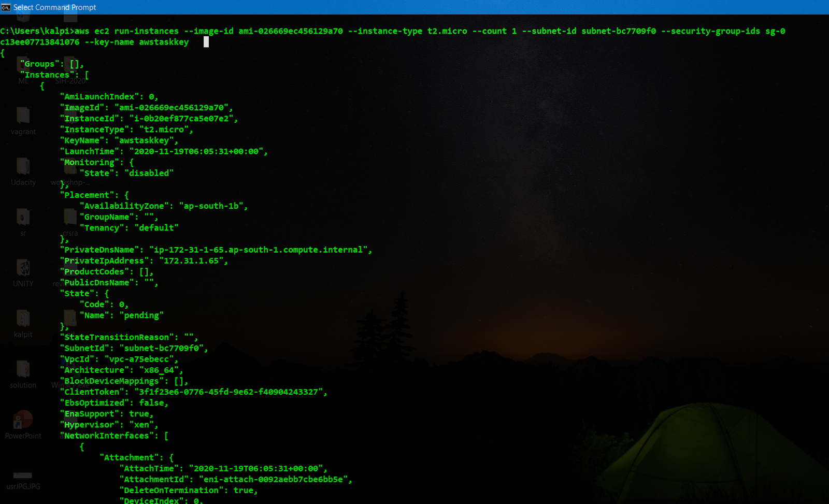The width and height of the screenshot is (829, 504).
Task: Click the AttachTime timestamp line
Action: coord(223,468)
